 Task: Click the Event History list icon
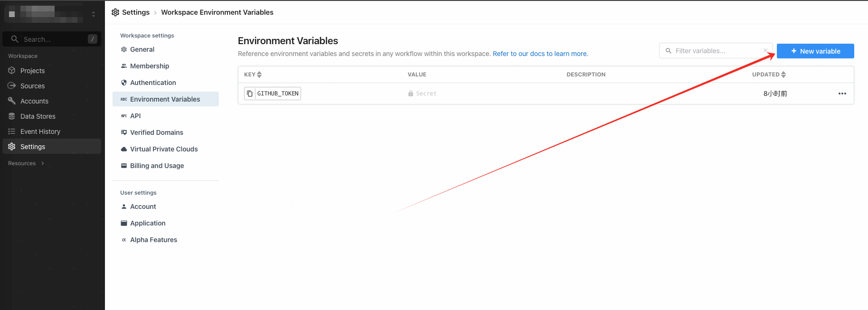12,132
